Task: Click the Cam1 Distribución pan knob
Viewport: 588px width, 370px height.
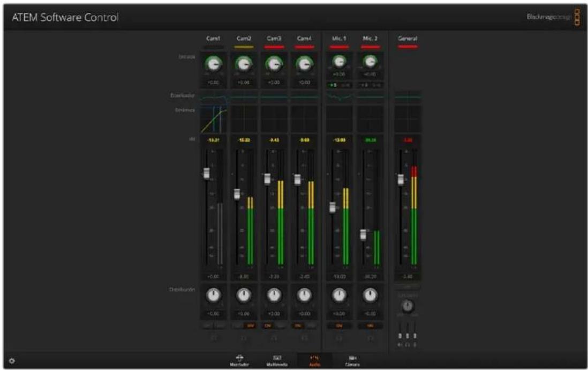Action: [213, 295]
